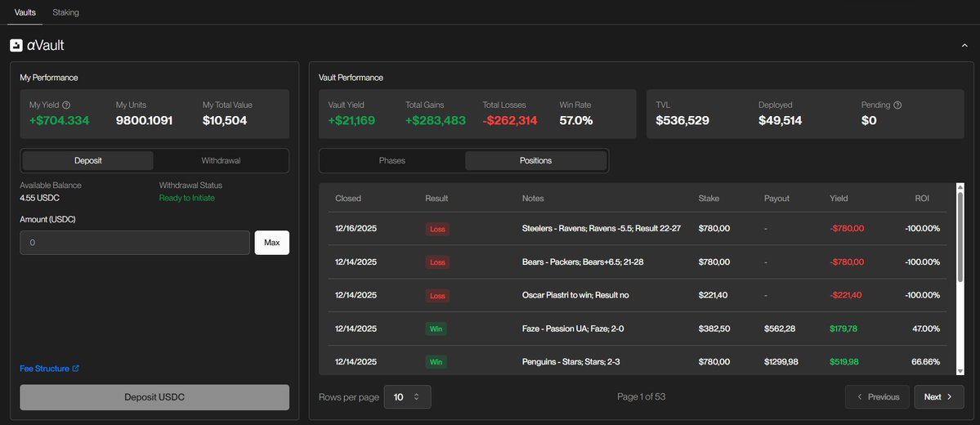Click the 4.55 USDC available balance

coord(40,198)
